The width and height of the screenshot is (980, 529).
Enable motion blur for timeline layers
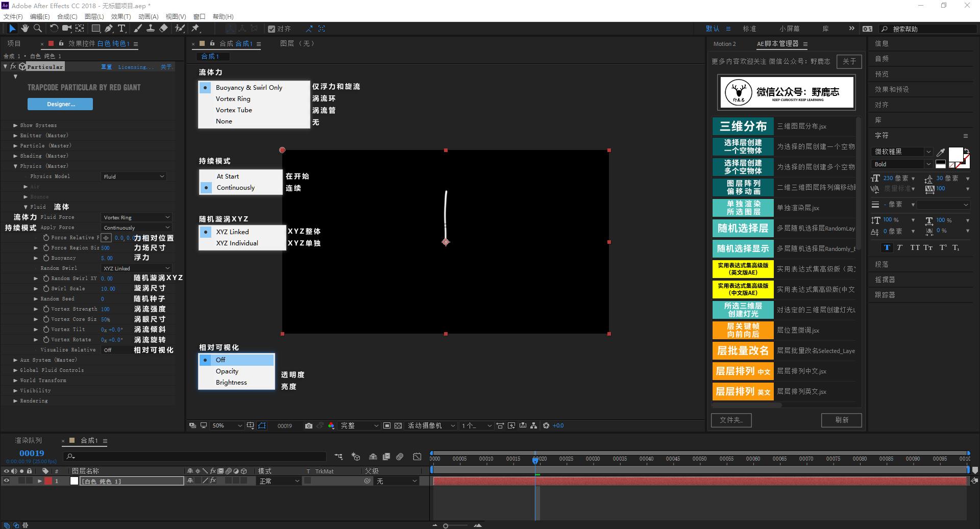(x=400, y=457)
